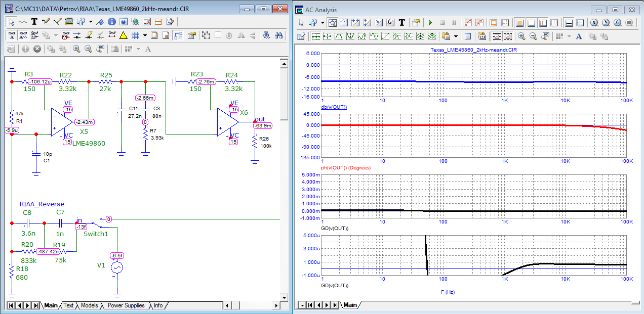Click the wire mode zigzag icon
The width and height of the screenshot is (644, 314).
coord(23,22)
